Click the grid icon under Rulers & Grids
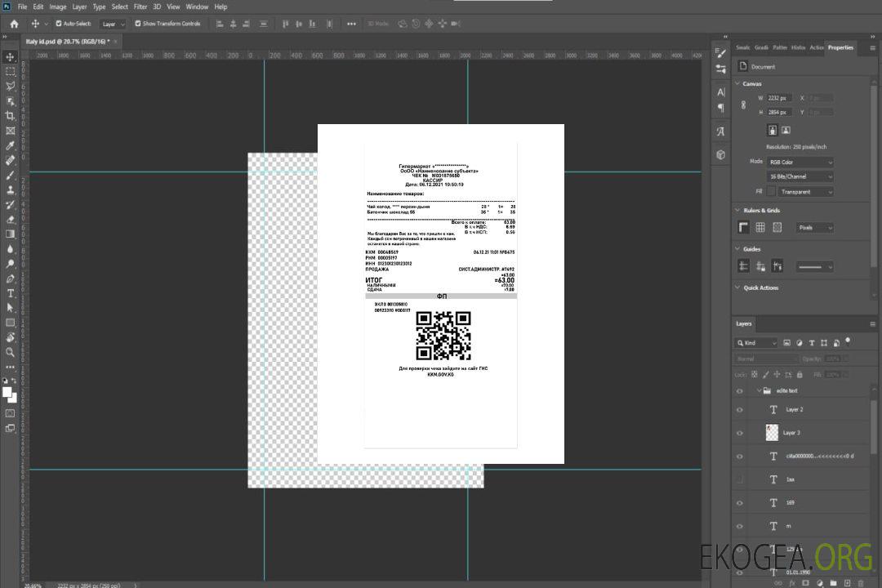The image size is (882, 588). [x=760, y=228]
